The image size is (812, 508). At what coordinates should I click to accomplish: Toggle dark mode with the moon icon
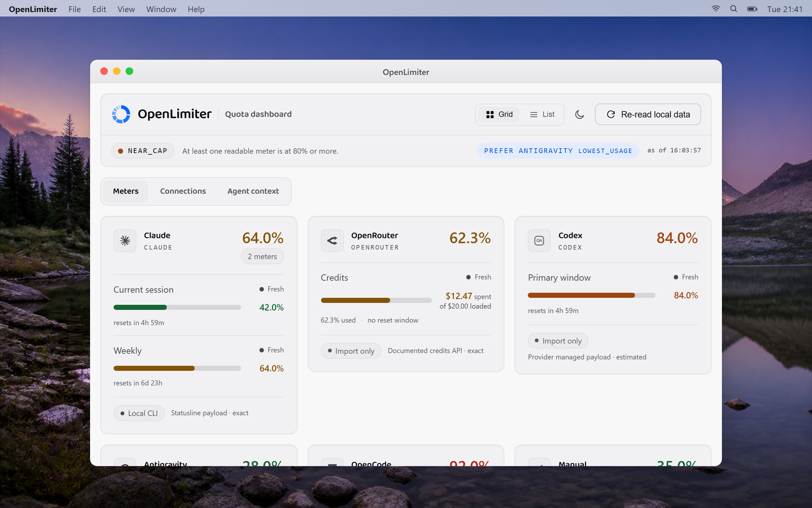pyautogui.click(x=580, y=115)
